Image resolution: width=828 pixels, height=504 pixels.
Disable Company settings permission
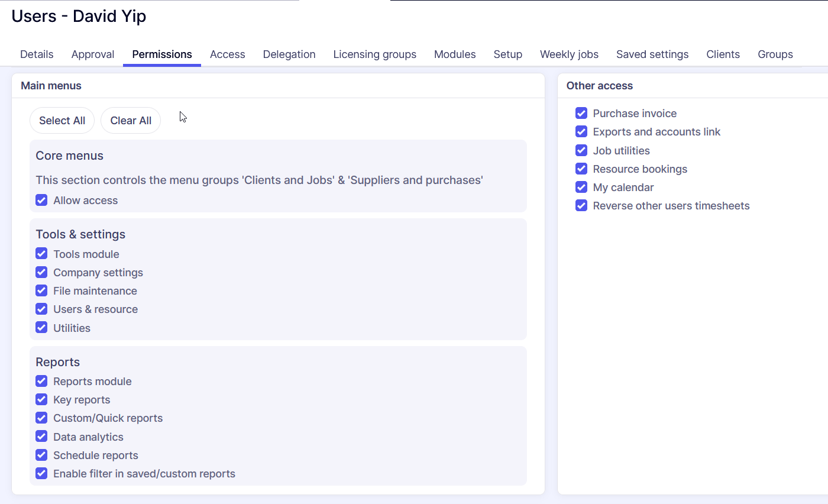coord(41,273)
